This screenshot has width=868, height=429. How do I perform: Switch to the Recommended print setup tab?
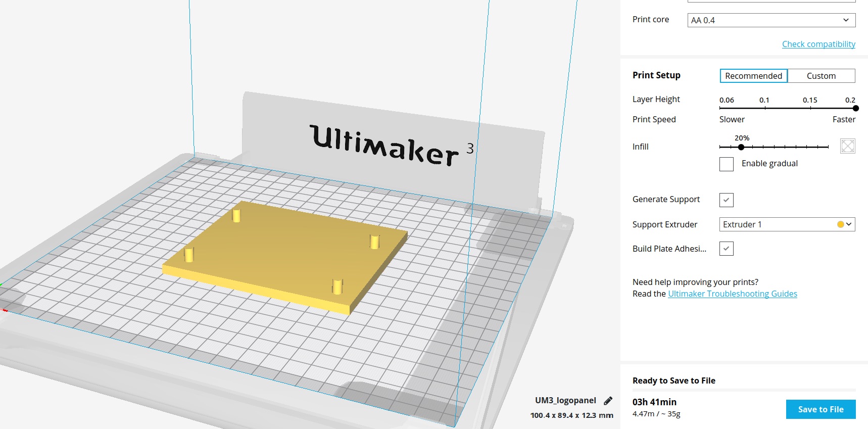tap(753, 76)
